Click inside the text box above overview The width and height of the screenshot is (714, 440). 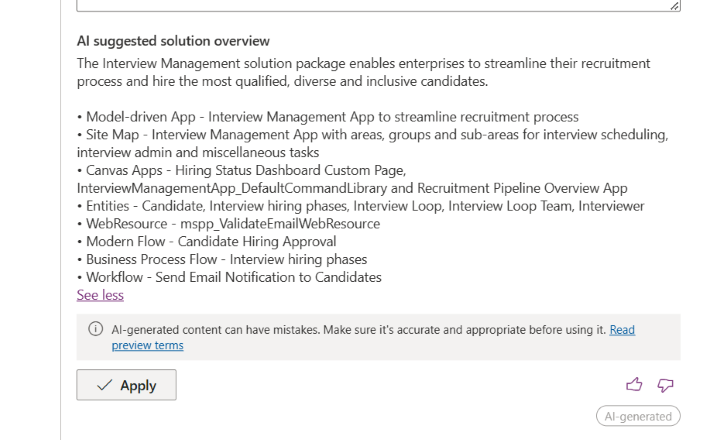[378, 5]
